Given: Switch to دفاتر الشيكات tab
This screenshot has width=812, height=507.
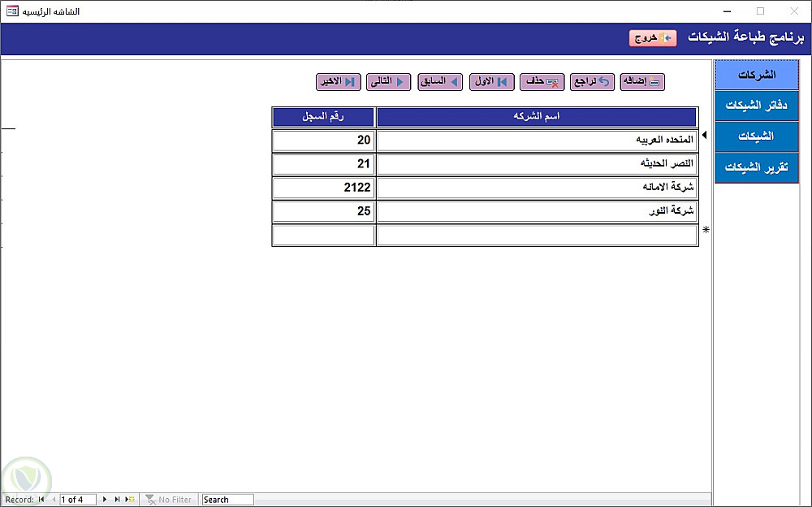Looking at the screenshot, I should click(x=757, y=106).
